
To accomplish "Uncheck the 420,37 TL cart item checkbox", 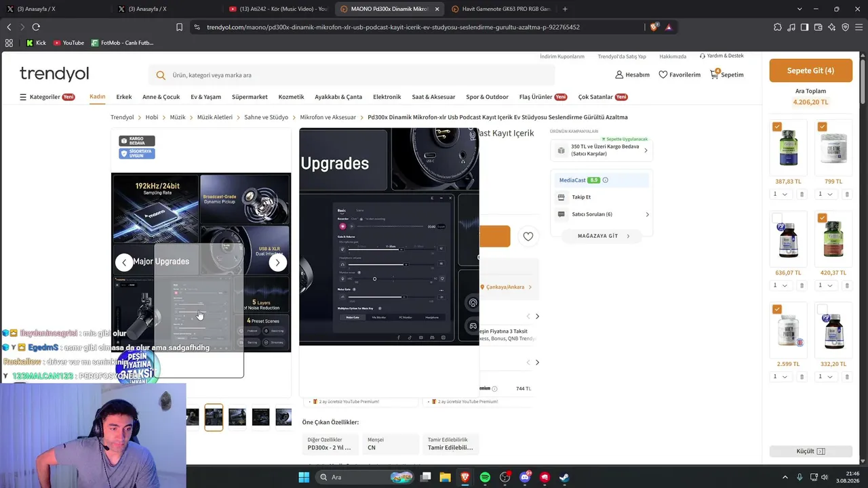I will tap(823, 218).
